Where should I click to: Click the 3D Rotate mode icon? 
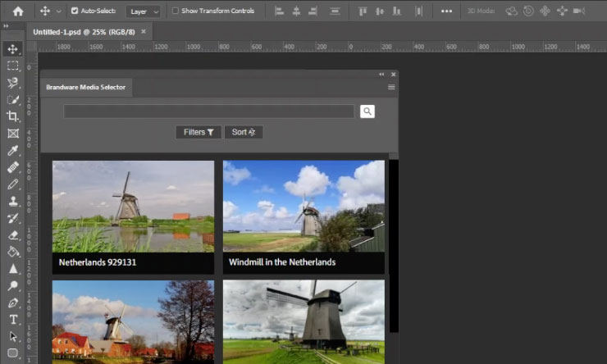tap(511, 11)
